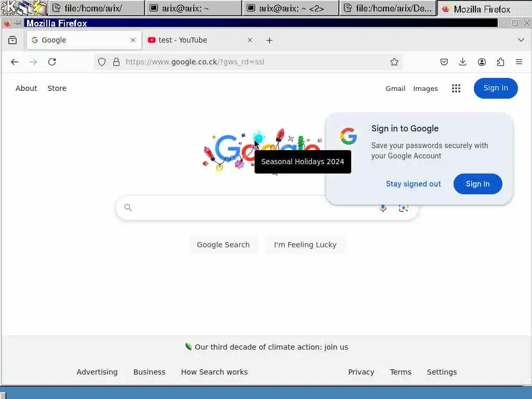Open the Images link
The height and width of the screenshot is (399, 532).
425,88
